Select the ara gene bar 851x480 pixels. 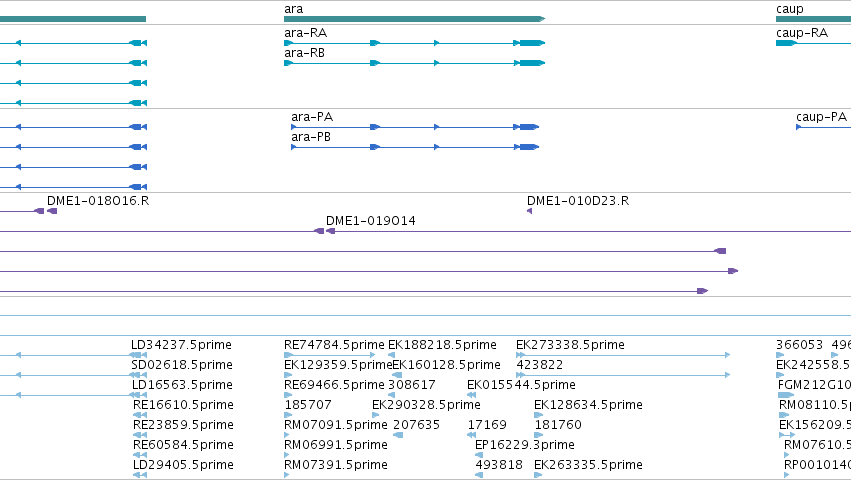(x=414, y=19)
